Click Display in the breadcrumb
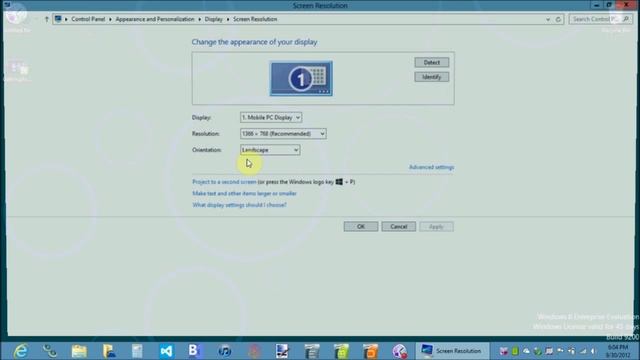The image size is (640, 360). coord(213,19)
